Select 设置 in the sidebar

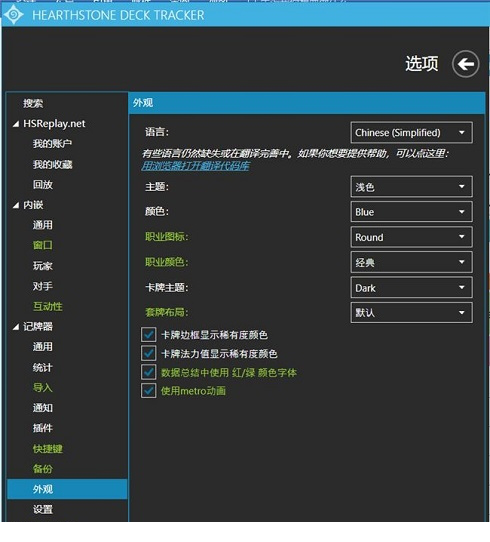tap(43, 509)
